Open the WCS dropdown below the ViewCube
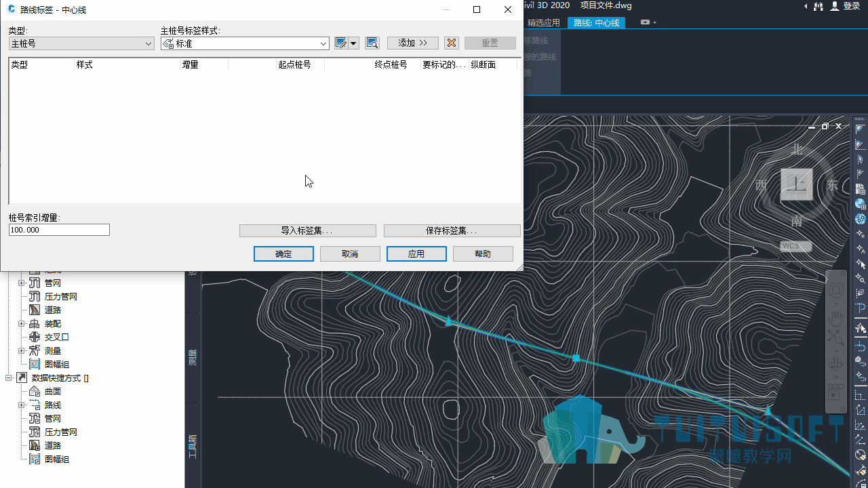The height and width of the screenshot is (488, 868). coord(796,246)
